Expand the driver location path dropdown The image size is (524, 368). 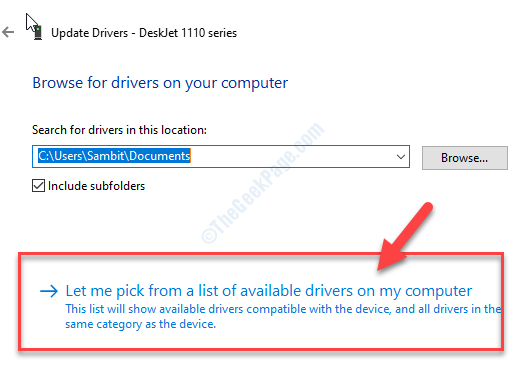pyautogui.click(x=401, y=156)
